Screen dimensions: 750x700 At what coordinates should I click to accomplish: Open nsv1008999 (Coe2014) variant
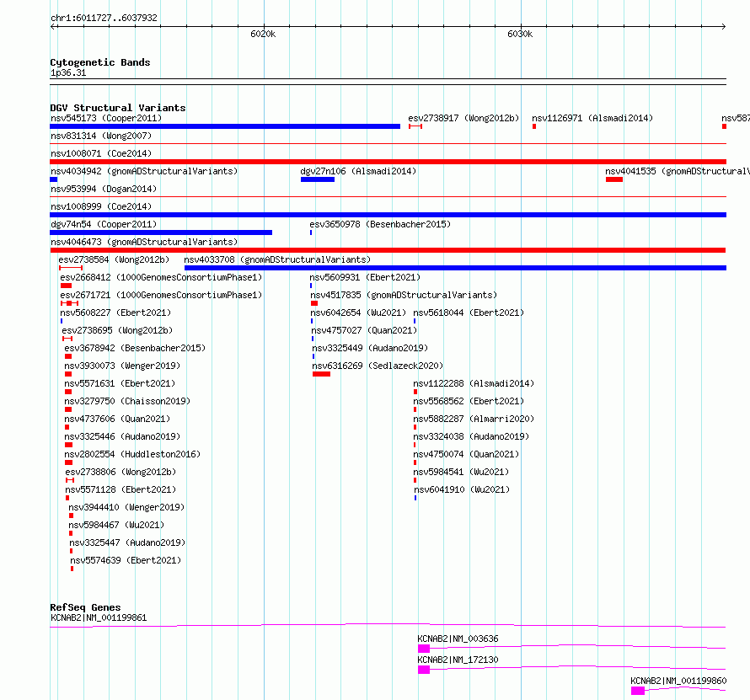point(101,206)
